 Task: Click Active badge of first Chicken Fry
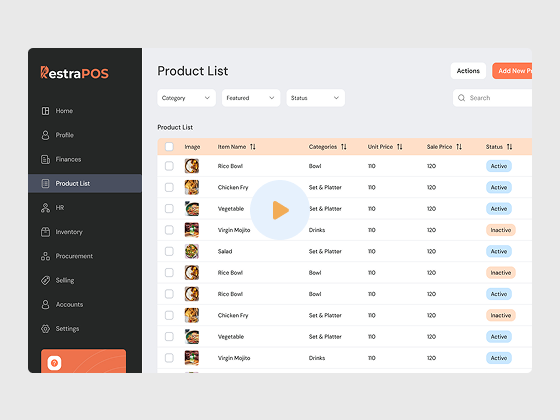499,188
